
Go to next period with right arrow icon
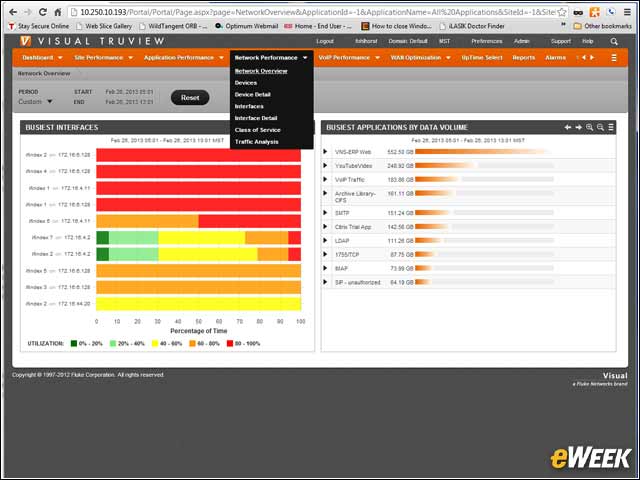click(578, 127)
